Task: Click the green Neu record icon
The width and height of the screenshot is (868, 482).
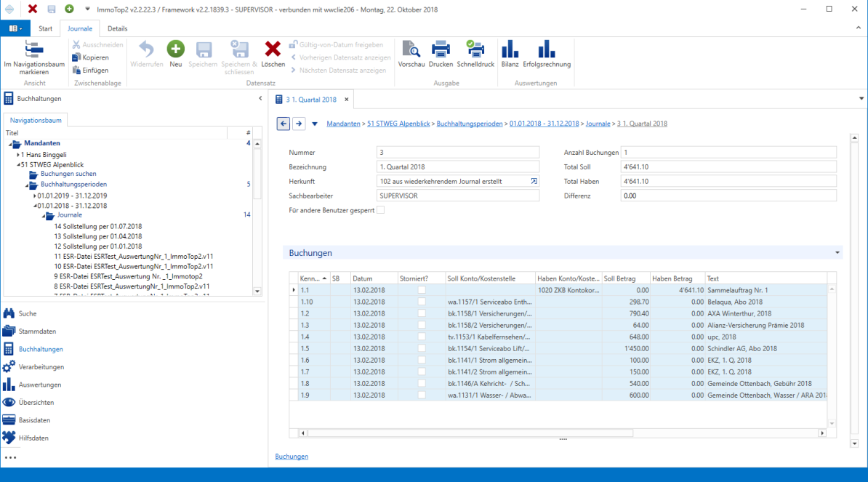Action: pyautogui.click(x=175, y=49)
